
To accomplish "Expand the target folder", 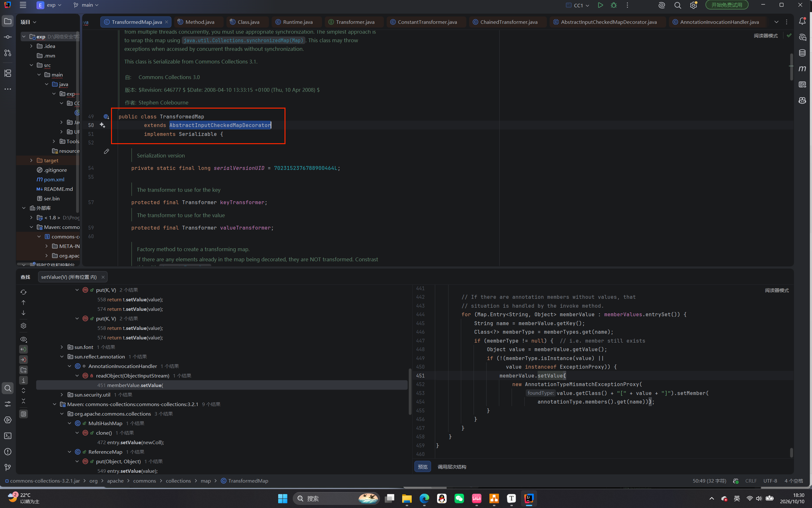I will click(31, 160).
